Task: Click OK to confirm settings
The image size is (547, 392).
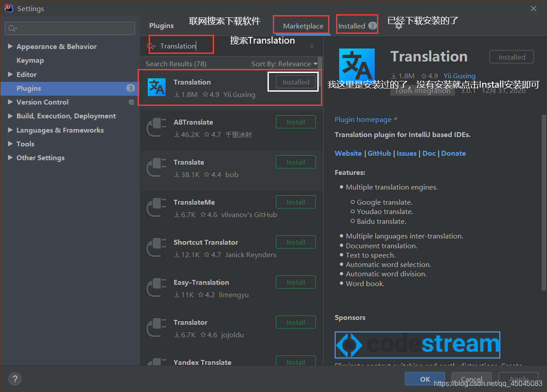Action: point(425,379)
